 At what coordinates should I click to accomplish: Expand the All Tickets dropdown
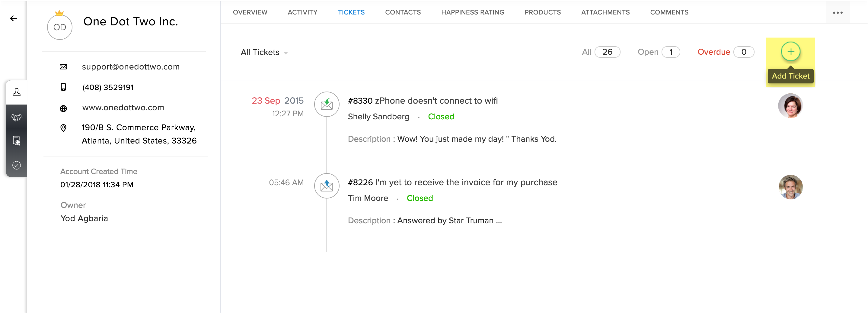click(x=264, y=53)
